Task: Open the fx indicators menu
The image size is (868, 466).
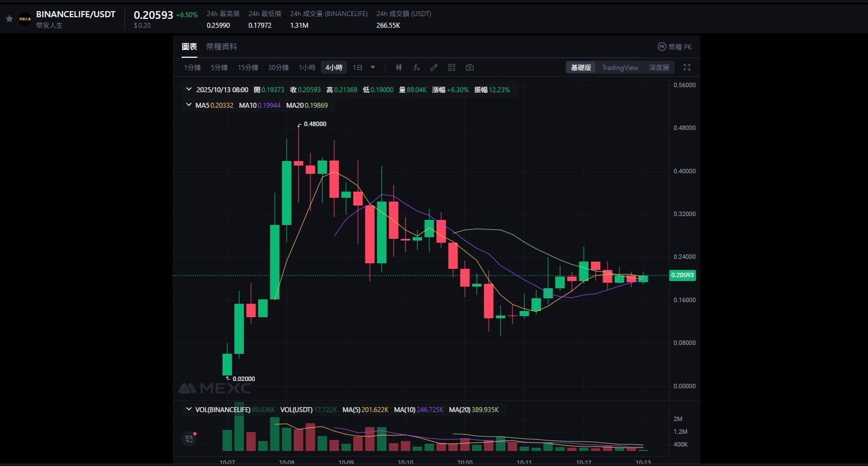Action: pos(416,67)
